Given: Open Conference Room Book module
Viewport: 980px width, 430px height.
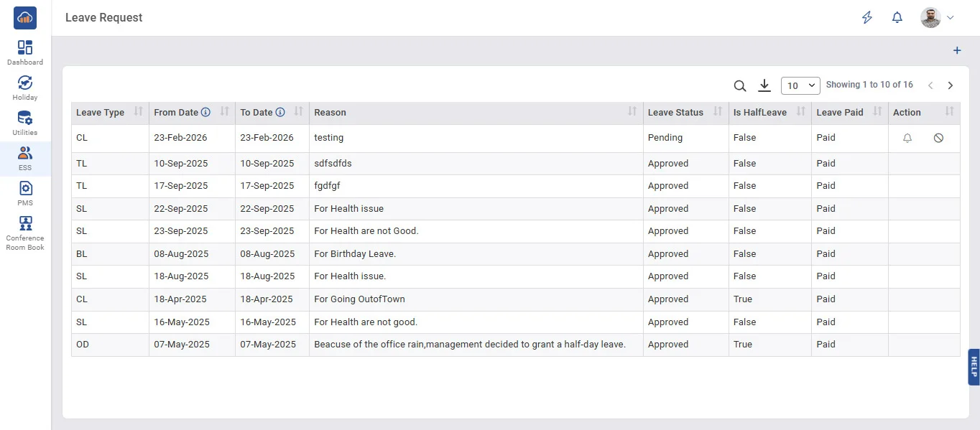Looking at the screenshot, I should tap(25, 233).
